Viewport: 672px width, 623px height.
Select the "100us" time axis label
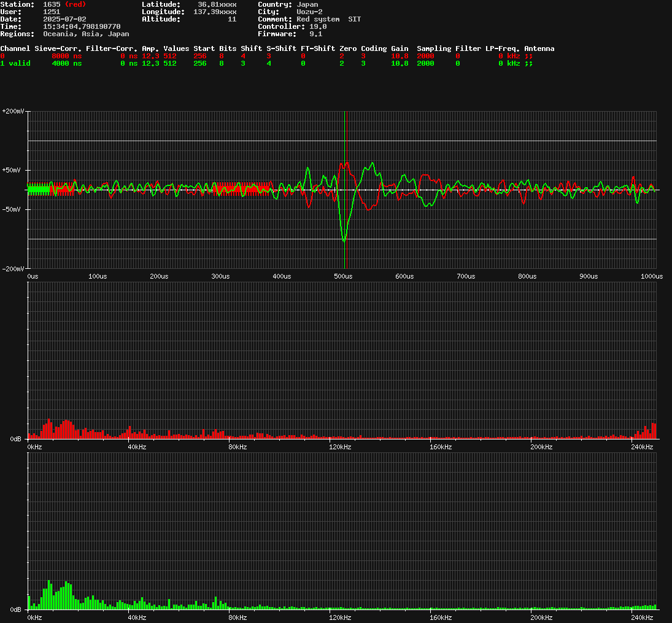coord(98,276)
